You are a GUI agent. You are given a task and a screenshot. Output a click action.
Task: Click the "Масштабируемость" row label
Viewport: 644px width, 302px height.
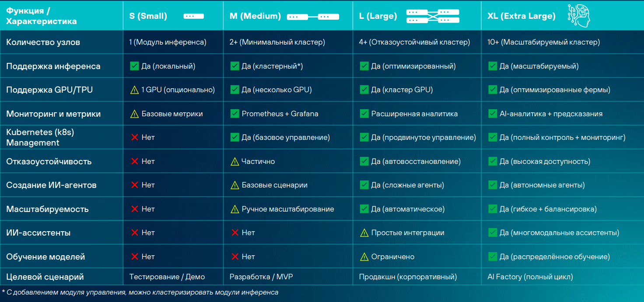(47, 209)
